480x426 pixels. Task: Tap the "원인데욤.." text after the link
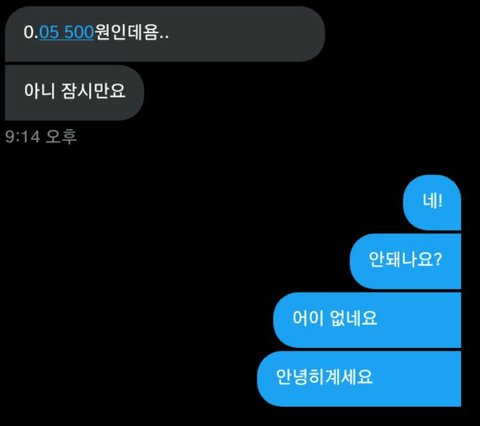(x=132, y=33)
